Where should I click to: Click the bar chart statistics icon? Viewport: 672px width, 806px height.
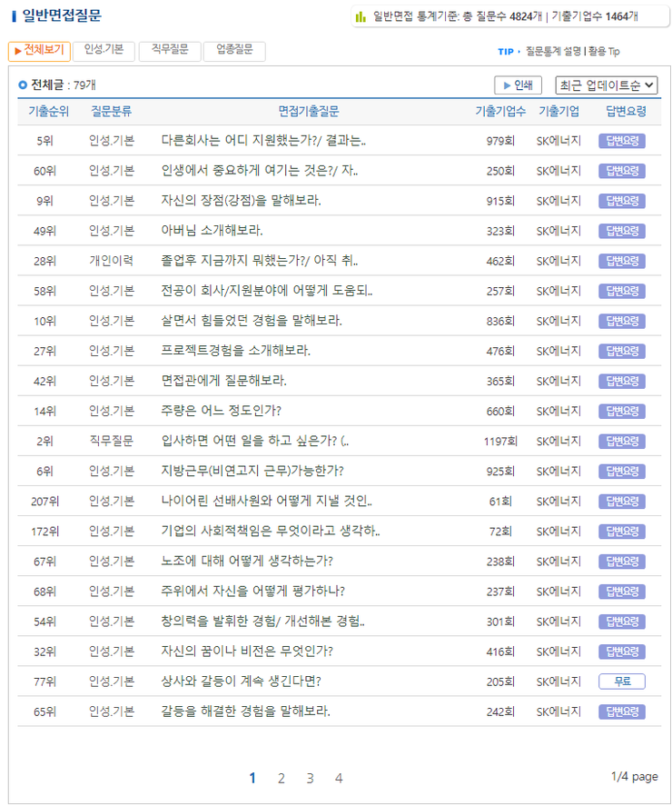[x=361, y=16]
